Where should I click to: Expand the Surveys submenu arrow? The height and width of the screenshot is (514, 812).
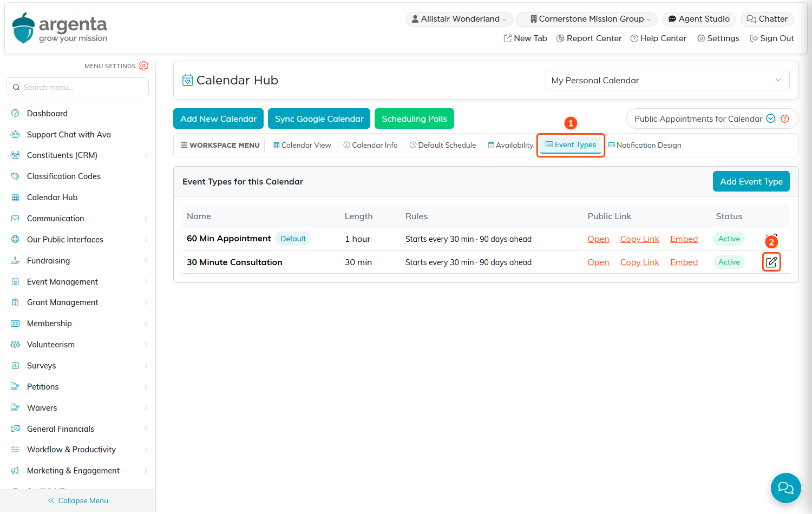[146, 366]
